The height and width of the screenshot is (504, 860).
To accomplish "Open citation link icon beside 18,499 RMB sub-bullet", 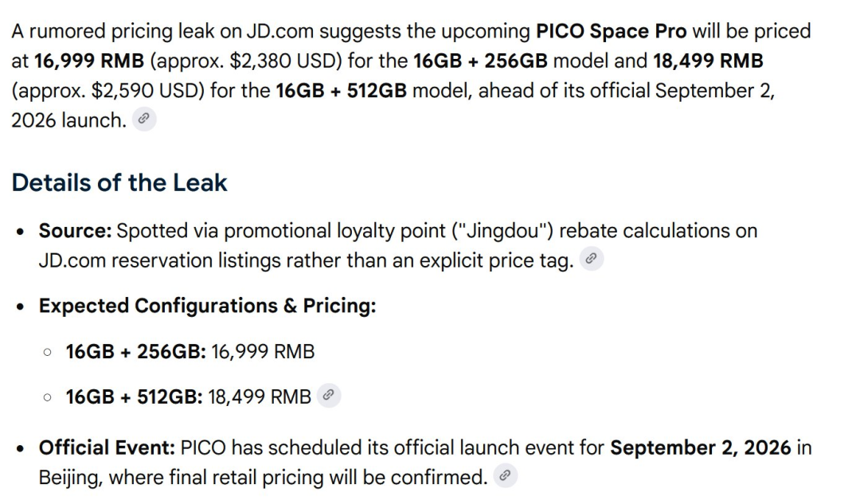I will pos(329,396).
